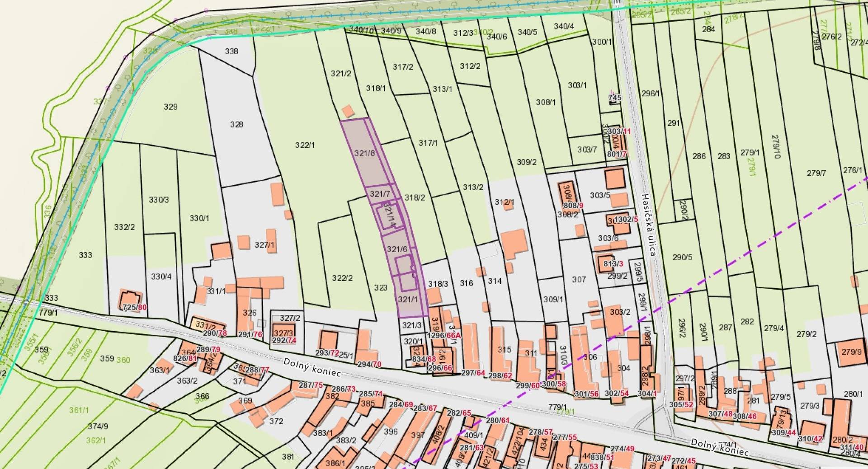The height and width of the screenshot is (469, 868).
Task: Select large parcel 322/1
Action: click(x=305, y=145)
